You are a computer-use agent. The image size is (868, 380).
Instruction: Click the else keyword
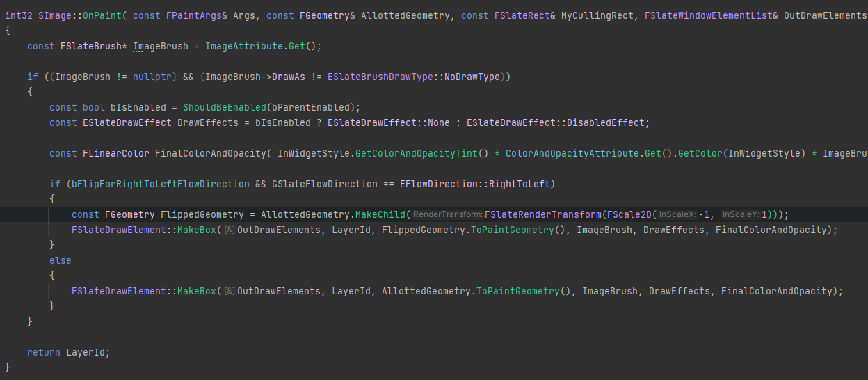pyautogui.click(x=61, y=260)
